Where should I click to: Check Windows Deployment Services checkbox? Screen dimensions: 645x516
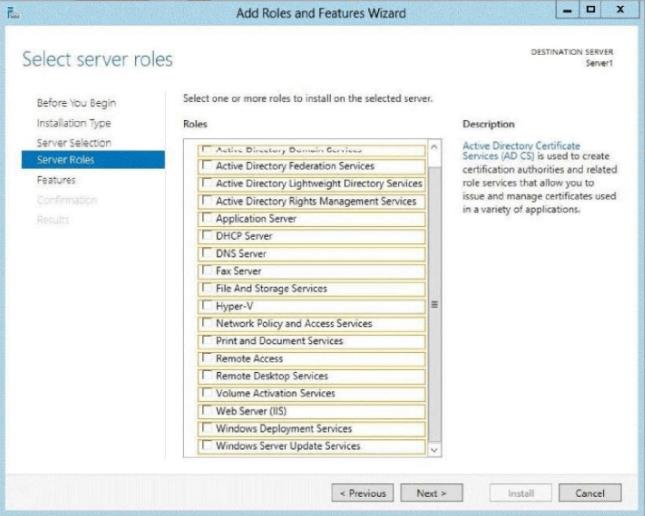pos(208,428)
